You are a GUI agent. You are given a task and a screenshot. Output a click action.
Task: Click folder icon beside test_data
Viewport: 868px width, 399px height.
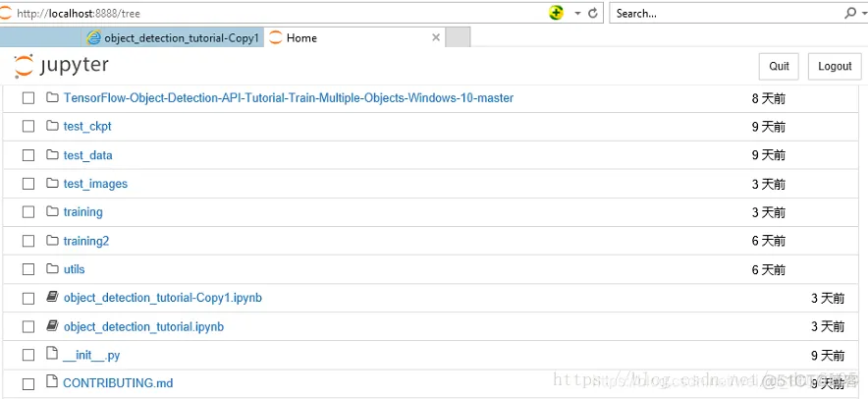pyautogui.click(x=52, y=154)
